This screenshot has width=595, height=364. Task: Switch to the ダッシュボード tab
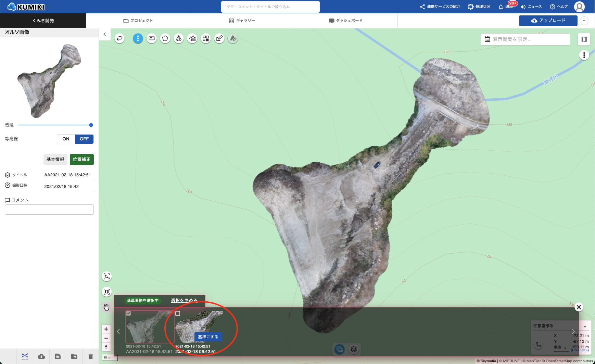(345, 21)
